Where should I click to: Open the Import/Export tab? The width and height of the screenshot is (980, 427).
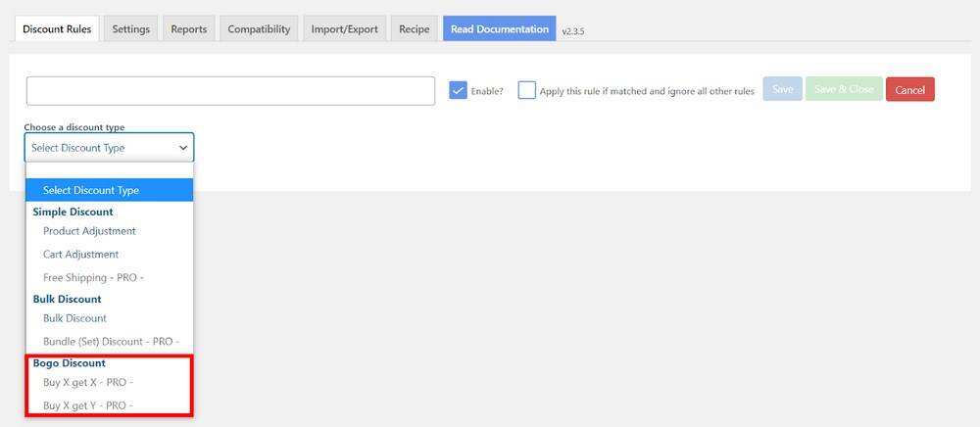tap(344, 29)
